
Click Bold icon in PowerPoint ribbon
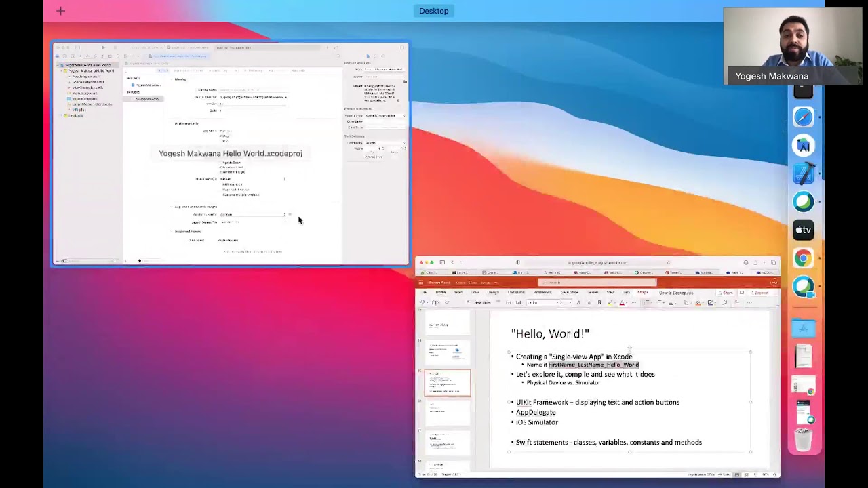click(x=599, y=302)
